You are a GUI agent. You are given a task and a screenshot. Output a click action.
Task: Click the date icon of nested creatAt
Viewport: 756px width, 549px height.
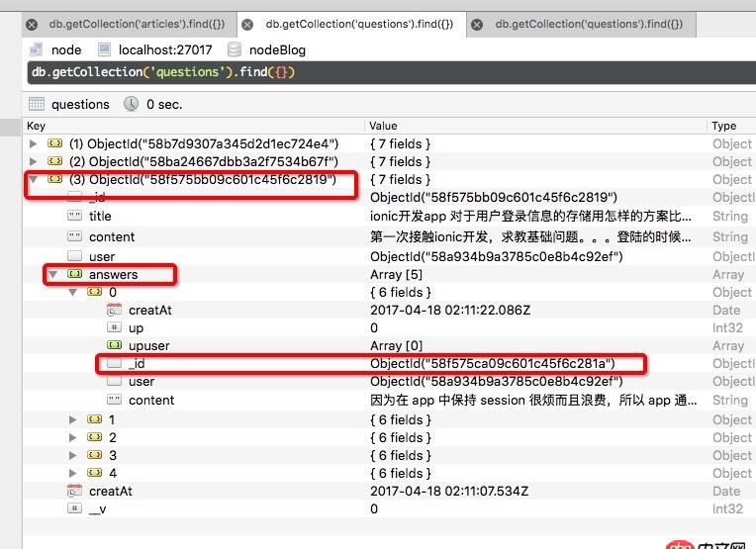pyautogui.click(x=114, y=310)
